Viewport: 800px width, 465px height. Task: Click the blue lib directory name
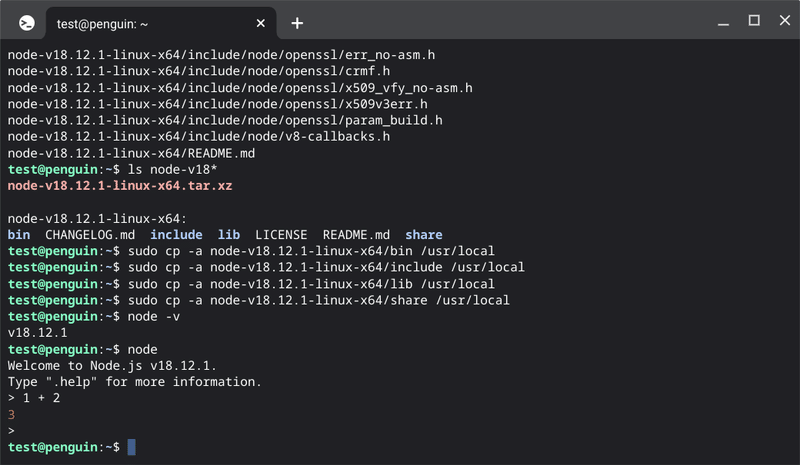tap(229, 235)
